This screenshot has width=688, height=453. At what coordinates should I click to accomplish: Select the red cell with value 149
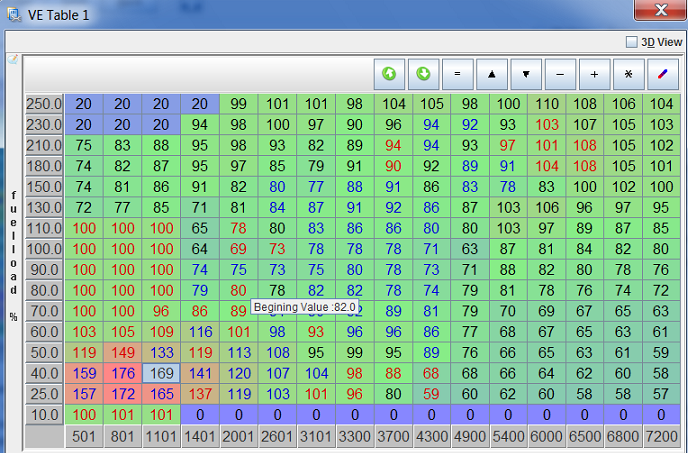pos(123,352)
